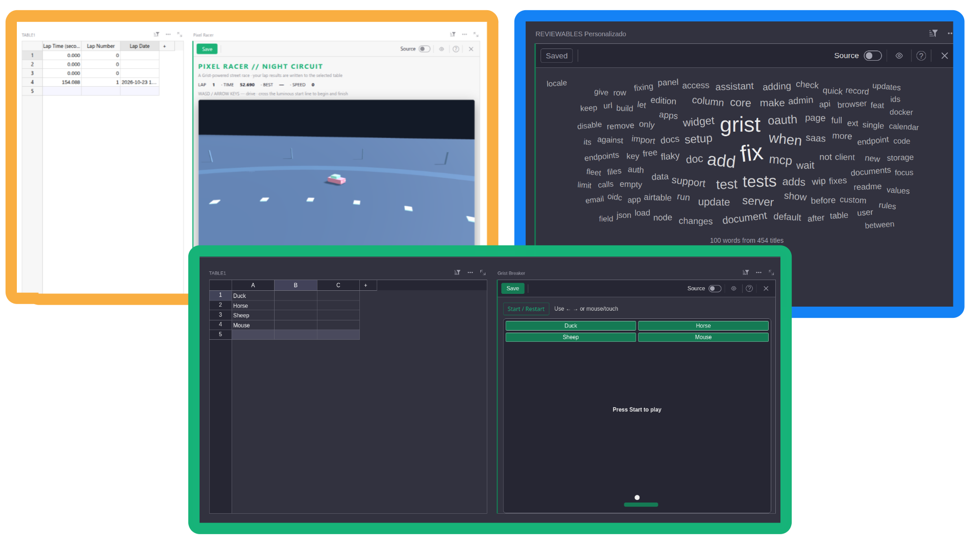
Task: Close the REVIEWABLES widget editor
Action: point(944,56)
